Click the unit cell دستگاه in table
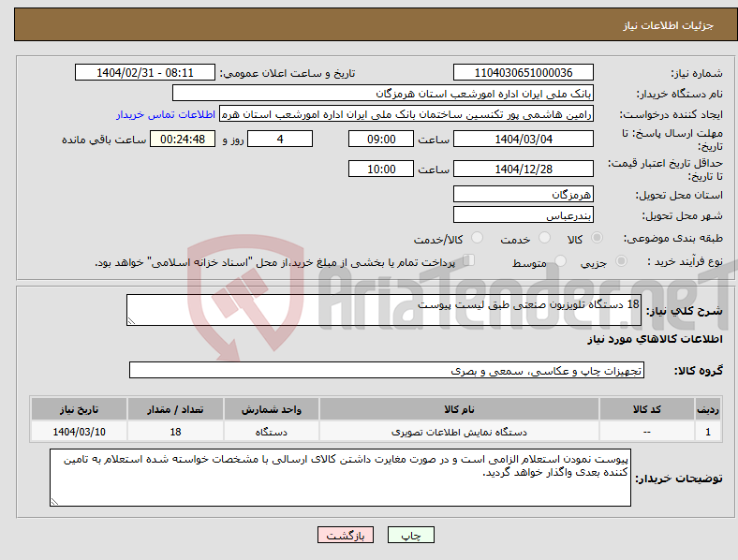This screenshot has width=738, height=560. [x=271, y=432]
